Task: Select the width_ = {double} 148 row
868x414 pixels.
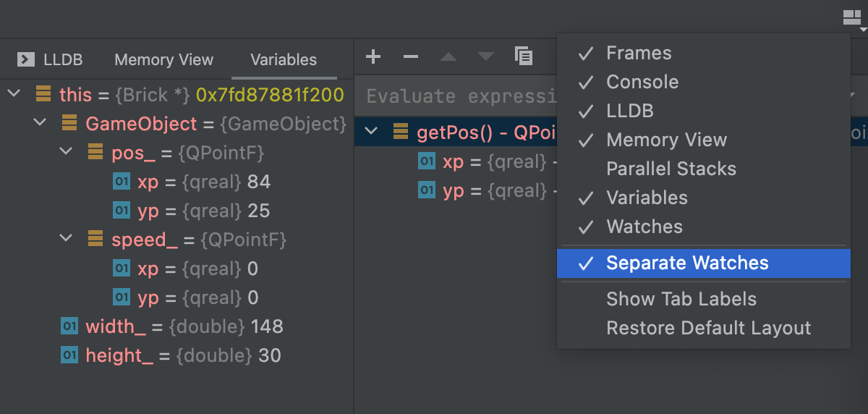Action: coord(176,326)
